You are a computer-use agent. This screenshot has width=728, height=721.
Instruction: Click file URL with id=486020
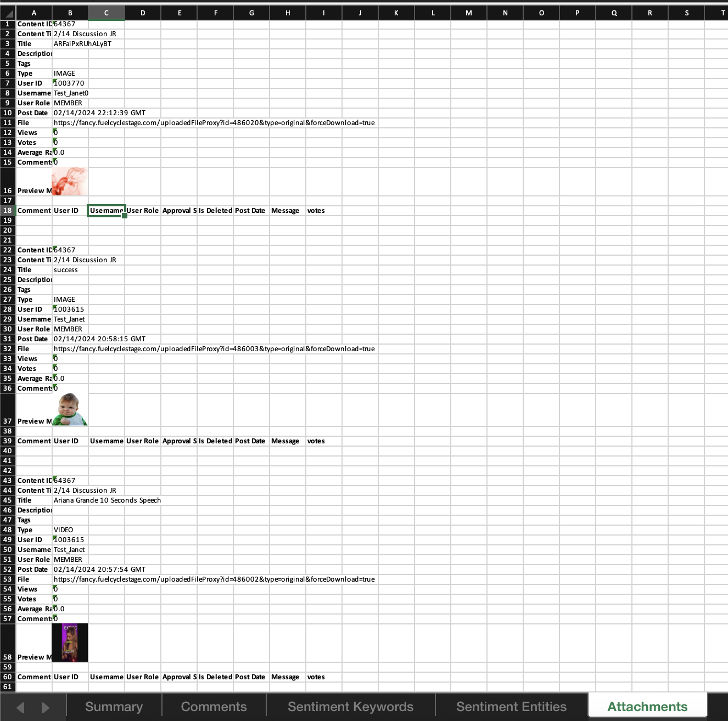point(214,123)
